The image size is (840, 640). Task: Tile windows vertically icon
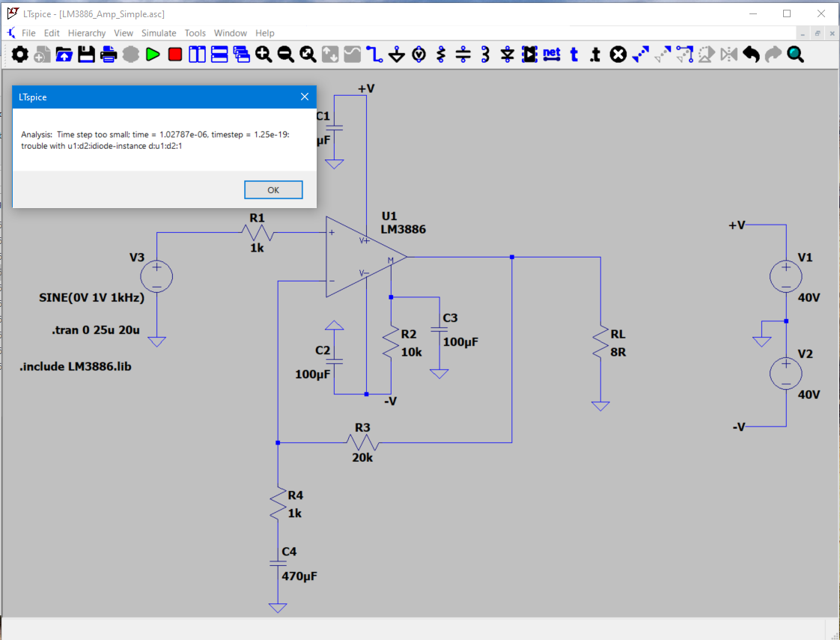(197, 54)
